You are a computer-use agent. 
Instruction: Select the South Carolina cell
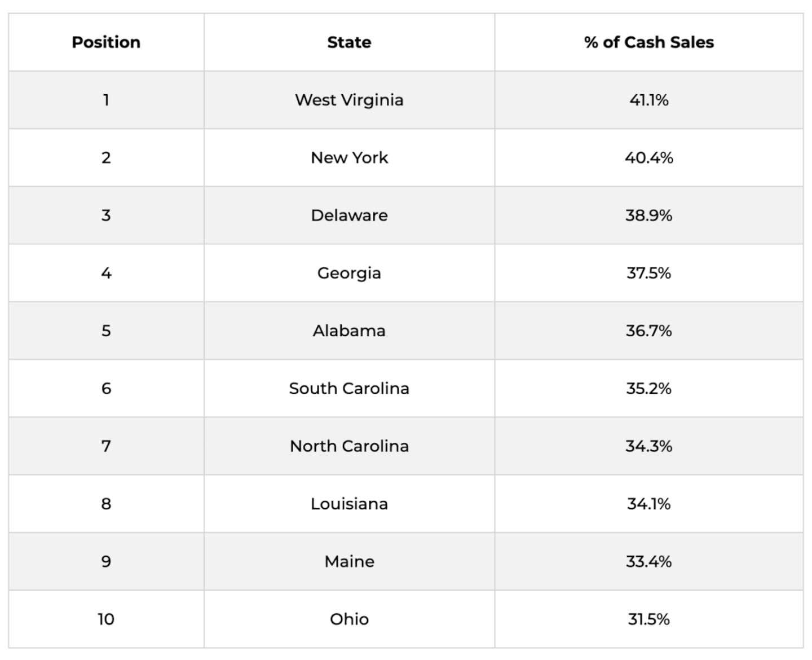pyautogui.click(x=349, y=388)
